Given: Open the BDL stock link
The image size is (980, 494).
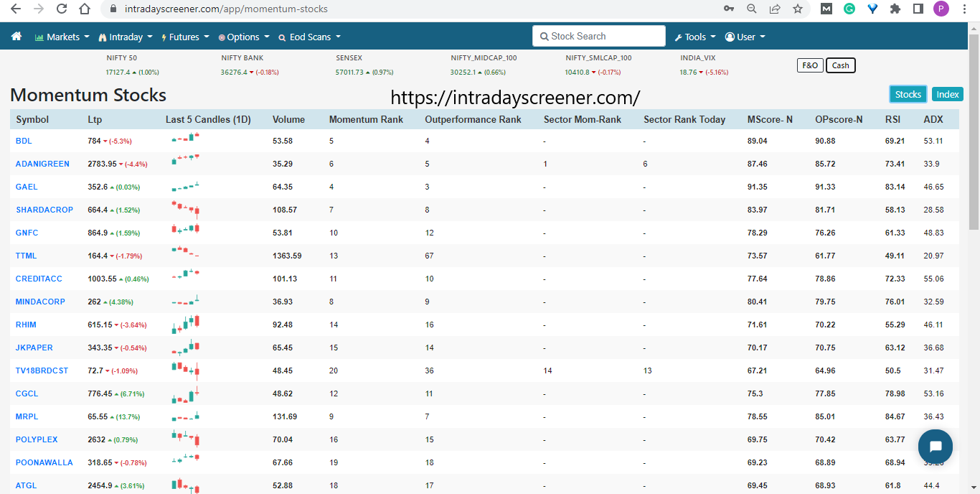Looking at the screenshot, I should (x=24, y=141).
